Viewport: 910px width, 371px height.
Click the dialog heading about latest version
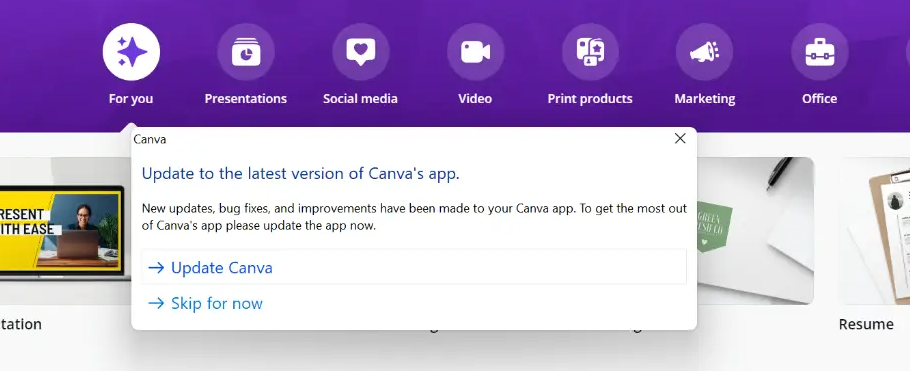tap(301, 174)
